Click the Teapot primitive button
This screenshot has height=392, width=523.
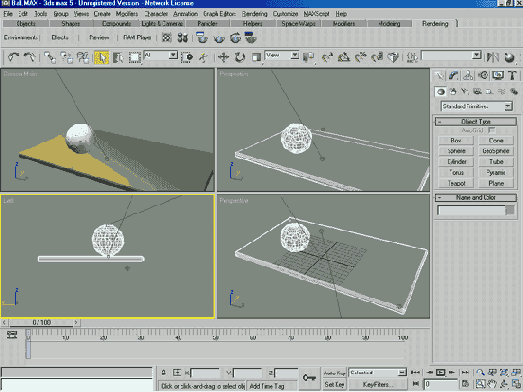[456, 183]
